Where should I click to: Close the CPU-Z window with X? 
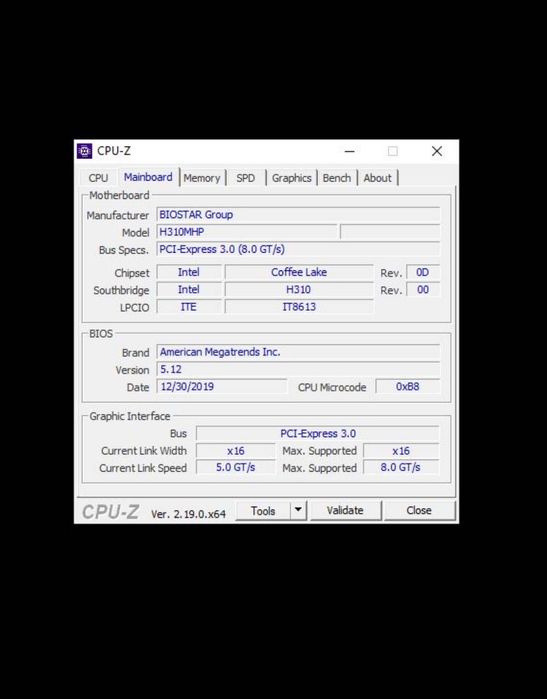(437, 151)
